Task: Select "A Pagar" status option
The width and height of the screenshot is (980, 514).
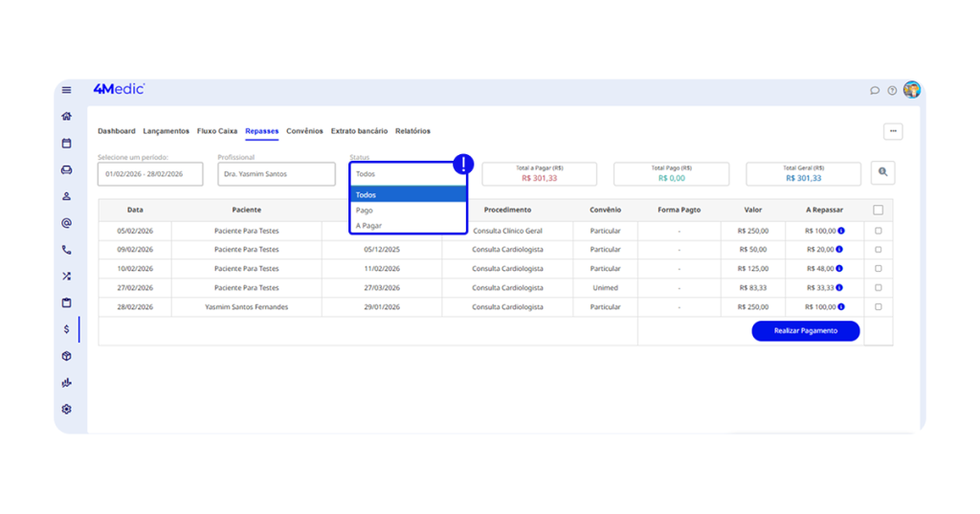Action: pyautogui.click(x=368, y=226)
